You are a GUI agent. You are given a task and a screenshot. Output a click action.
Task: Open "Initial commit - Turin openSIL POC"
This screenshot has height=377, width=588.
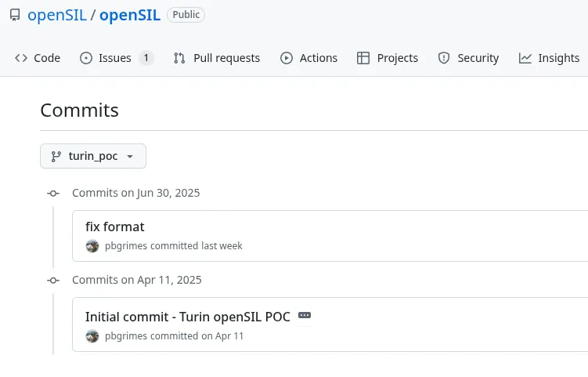click(187, 317)
